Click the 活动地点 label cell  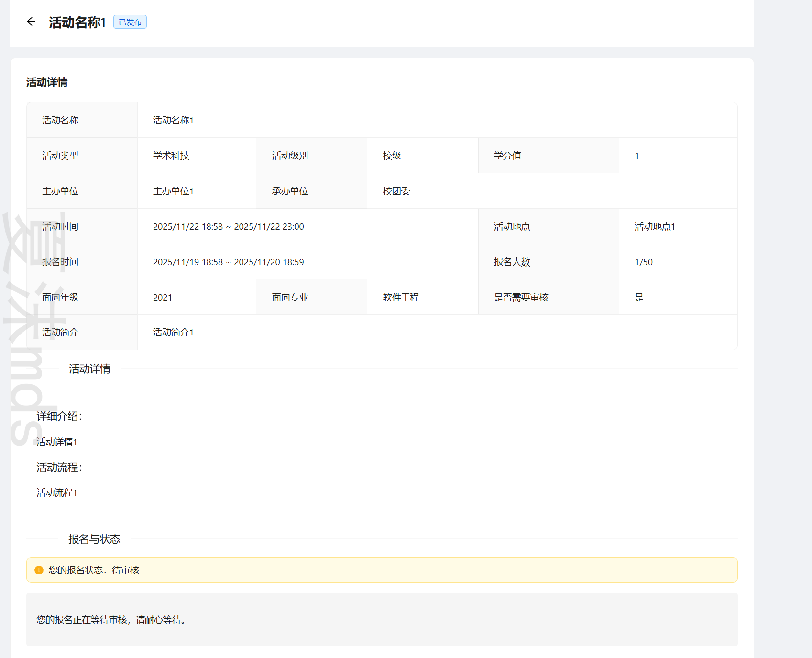549,226
